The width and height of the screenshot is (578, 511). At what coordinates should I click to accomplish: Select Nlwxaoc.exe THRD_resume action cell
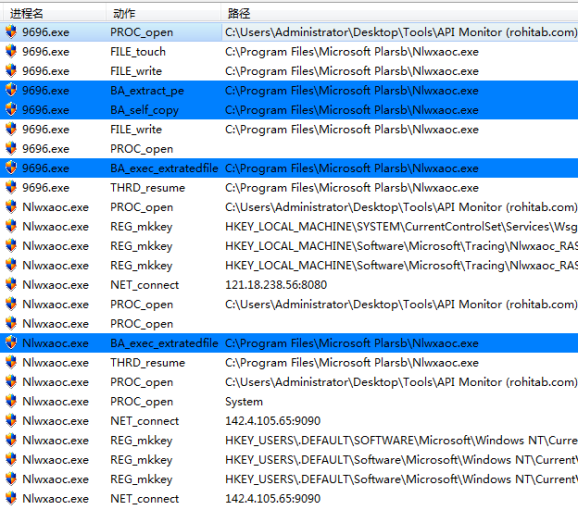[x=147, y=362]
